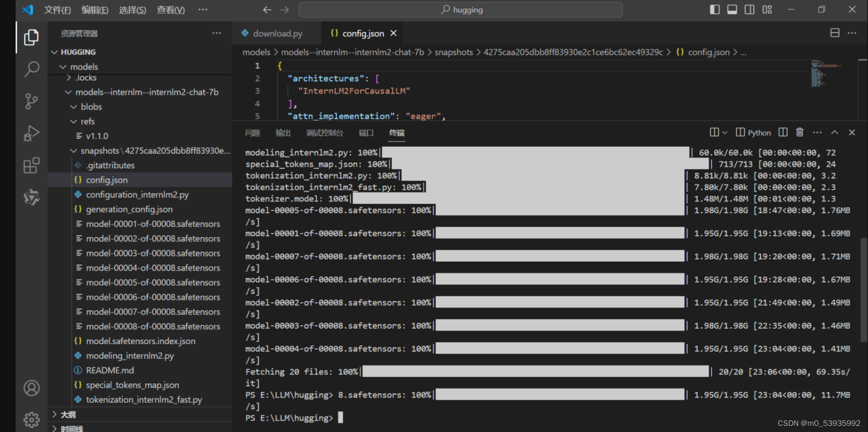Image resolution: width=868 pixels, height=432 pixels.
Task: Split the current terminal
Action: (x=783, y=132)
